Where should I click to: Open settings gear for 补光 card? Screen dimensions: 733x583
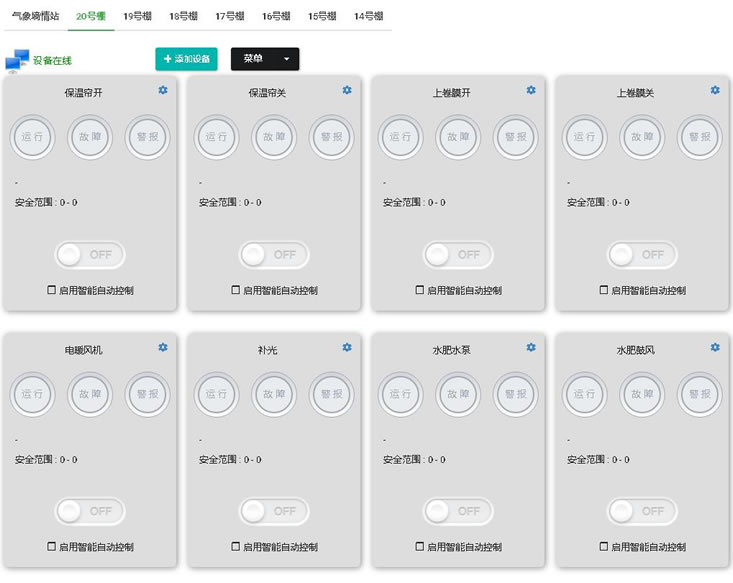[x=347, y=347]
